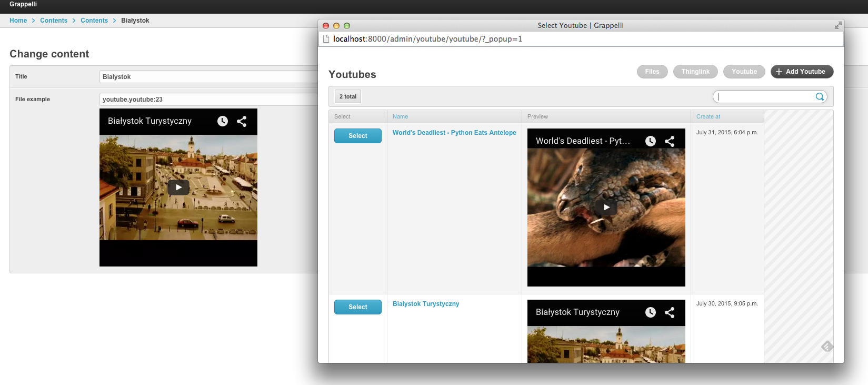
Task: Click the File example input field
Action: tap(208, 100)
